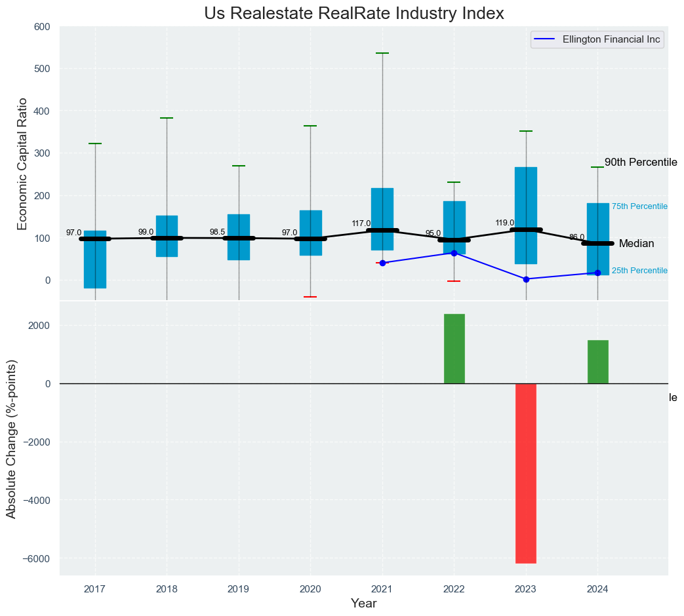Click the 25th Percentile annotation text

point(639,271)
